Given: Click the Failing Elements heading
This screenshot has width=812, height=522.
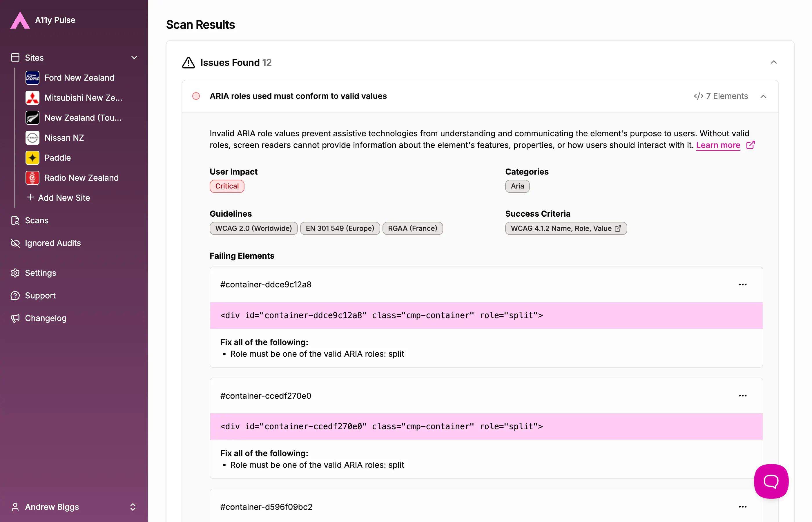Looking at the screenshot, I should point(242,256).
